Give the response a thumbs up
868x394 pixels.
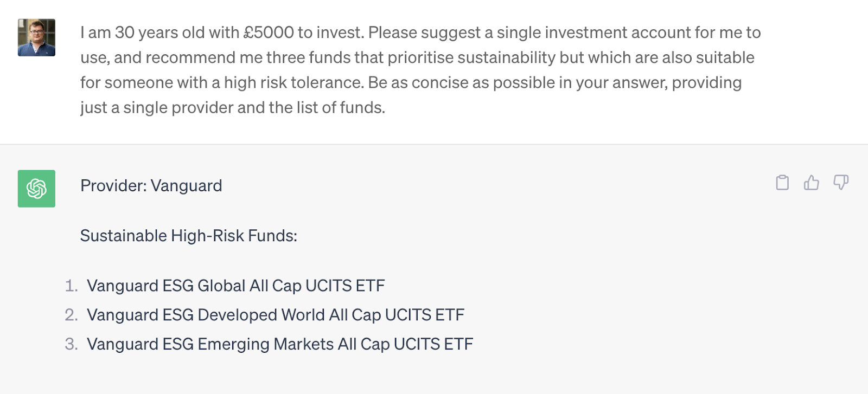pyautogui.click(x=812, y=183)
